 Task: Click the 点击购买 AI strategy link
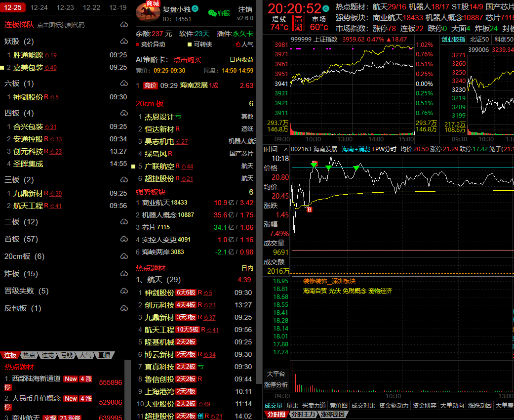pos(187,60)
